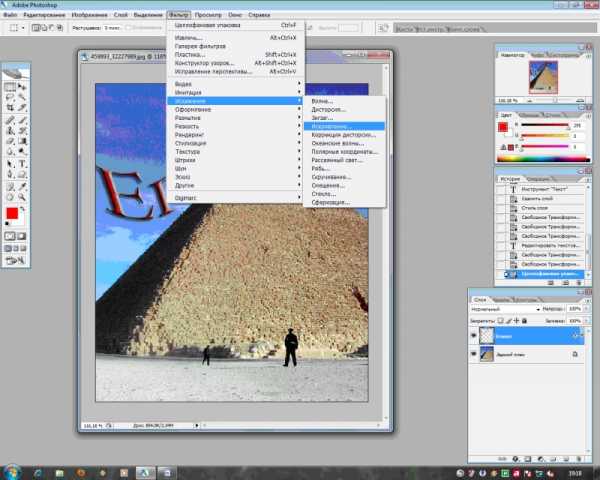Toggle lock image pixels brush icon
This screenshot has height=480, width=600.
(x=509, y=321)
